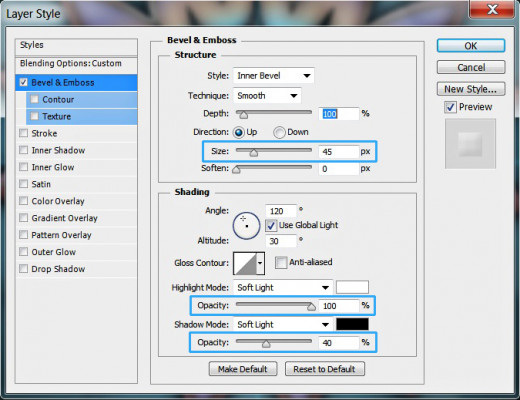Click the OK button
The image size is (520, 400).
(x=471, y=46)
